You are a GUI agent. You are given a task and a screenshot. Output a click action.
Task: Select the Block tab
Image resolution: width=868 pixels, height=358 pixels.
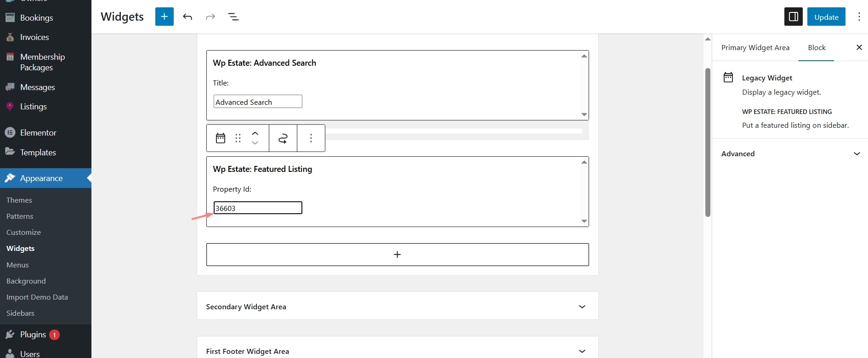[817, 48]
